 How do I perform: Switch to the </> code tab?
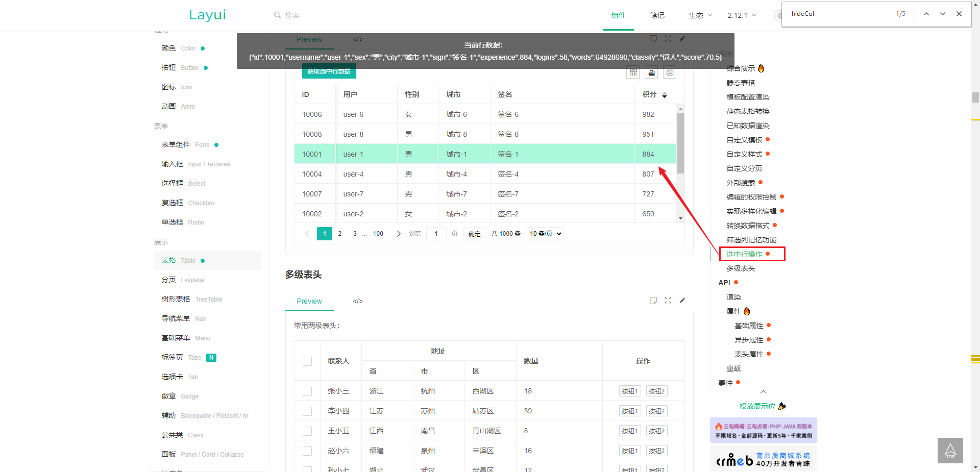(357, 39)
